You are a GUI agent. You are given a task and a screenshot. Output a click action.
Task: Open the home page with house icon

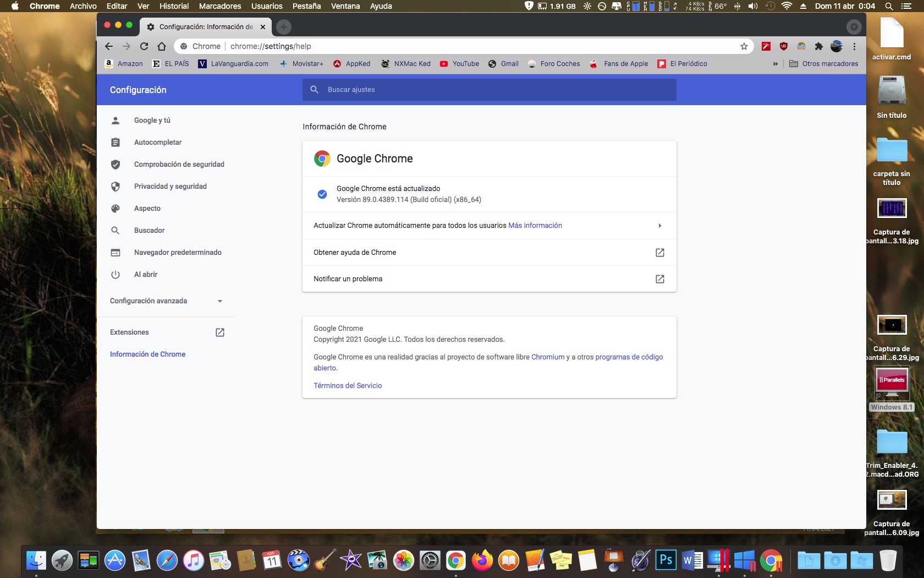pos(162,46)
